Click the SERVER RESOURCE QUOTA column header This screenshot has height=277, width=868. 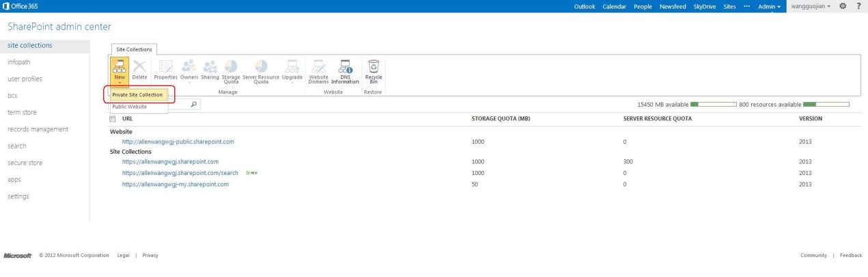pos(657,119)
